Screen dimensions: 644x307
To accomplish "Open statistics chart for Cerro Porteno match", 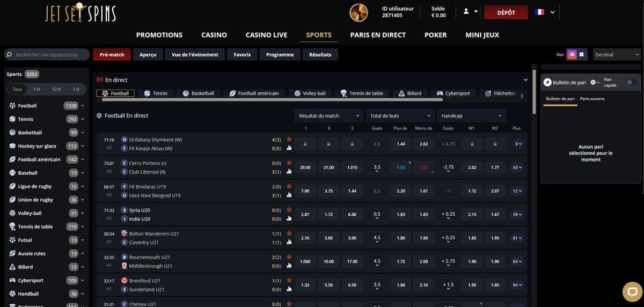I will (x=289, y=172).
